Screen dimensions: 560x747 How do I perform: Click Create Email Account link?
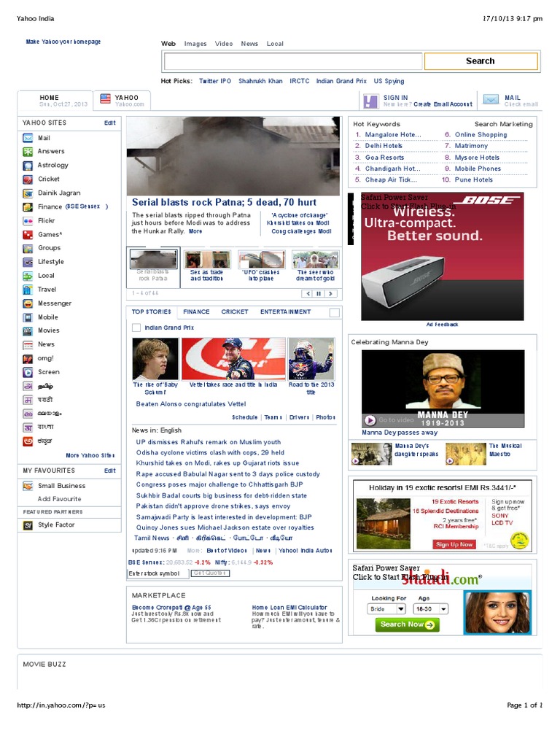(x=443, y=104)
